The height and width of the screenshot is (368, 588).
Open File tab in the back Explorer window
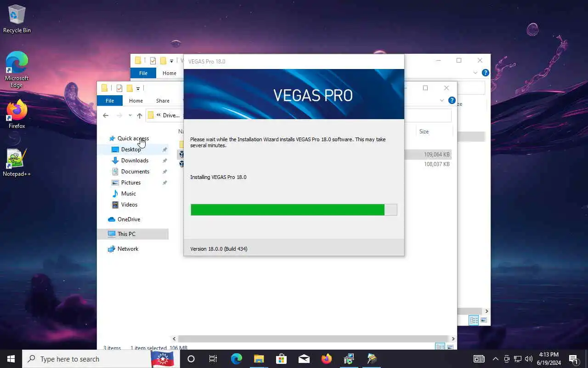coord(143,73)
